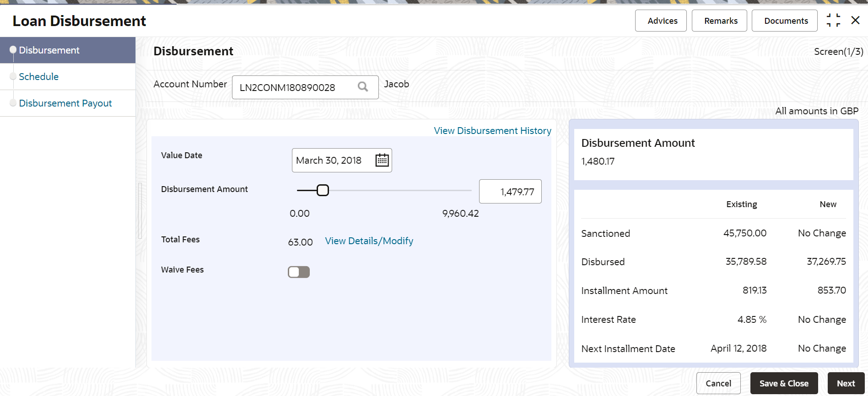
Task: Open the Value Date calendar picker
Action: [382, 160]
